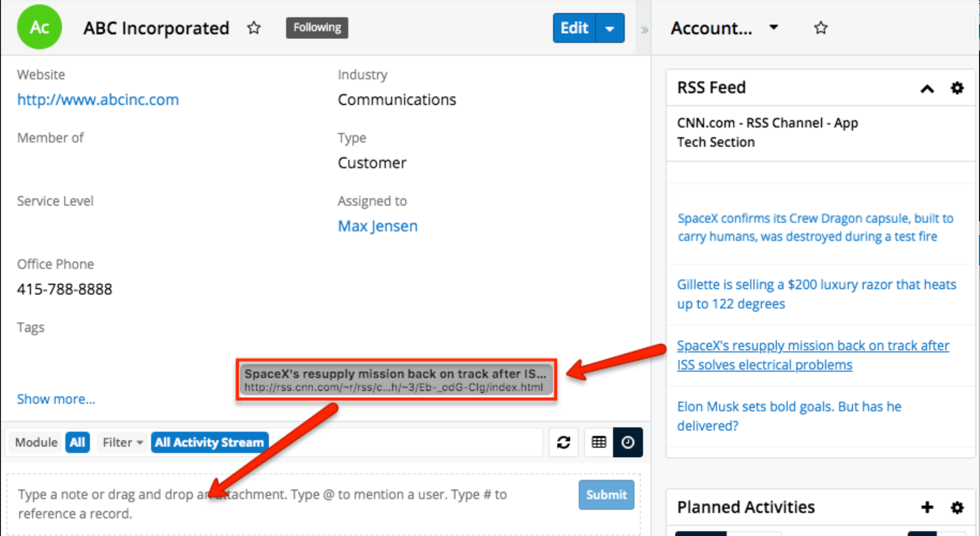Open the Edit button dropdown arrow
Screen dimensions: 980x536
(x=610, y=28)
